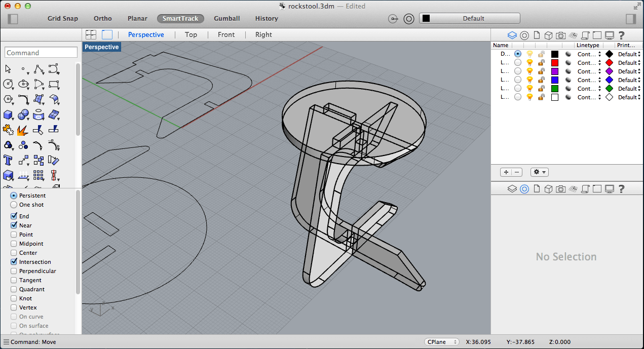Toggle the right sidebar panel button
644x349 pixels.
click(x=631, y=19)
